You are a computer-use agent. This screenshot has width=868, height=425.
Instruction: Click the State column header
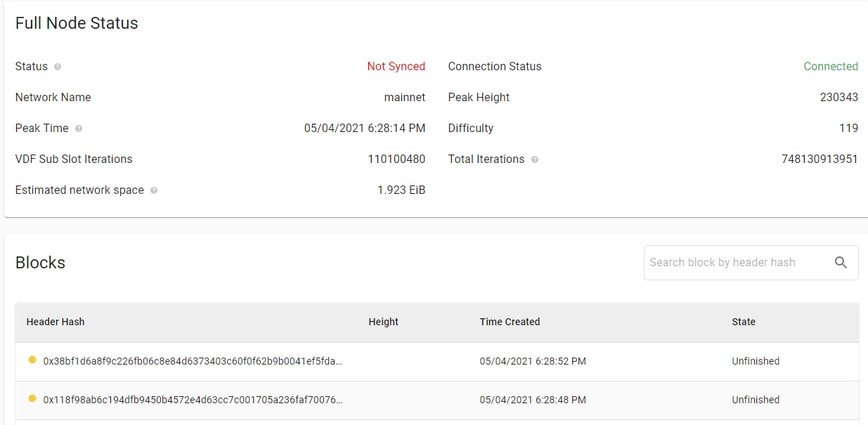click(x=744, y=322)
